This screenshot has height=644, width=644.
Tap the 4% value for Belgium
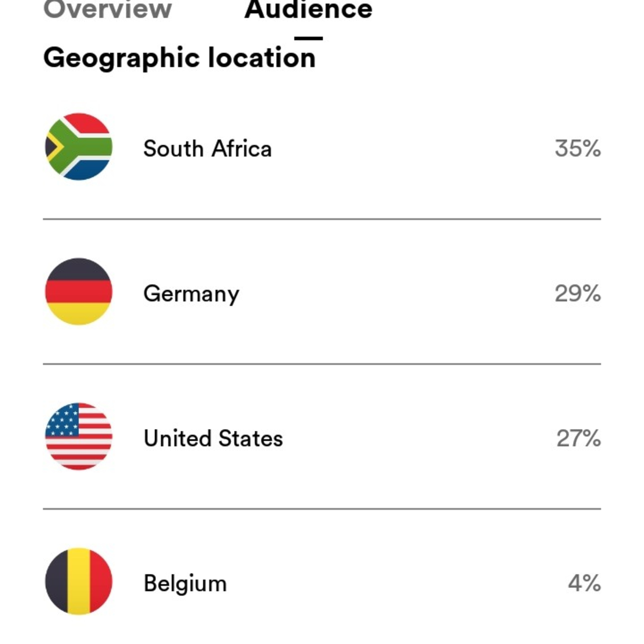click(x=584, y=583)
